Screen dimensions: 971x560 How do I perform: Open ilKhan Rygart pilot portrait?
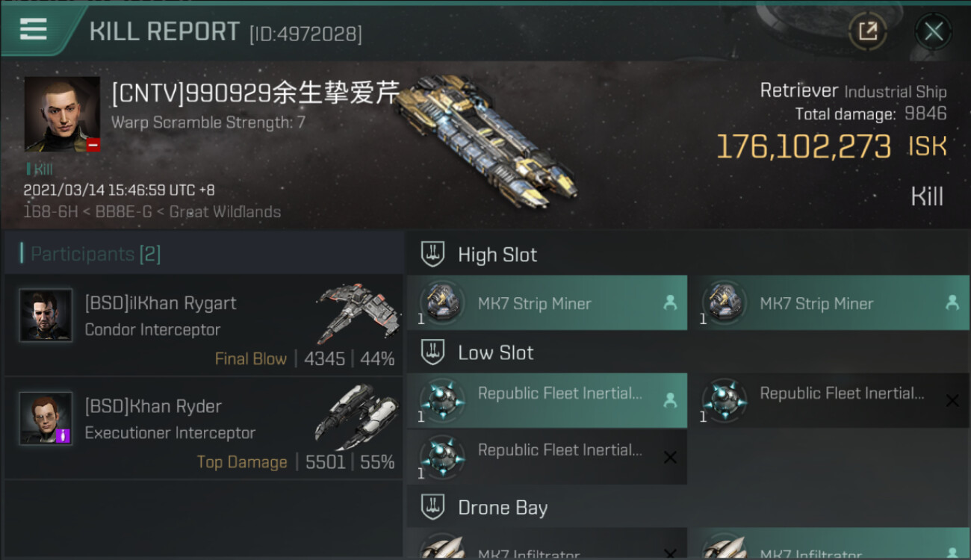pos(46,315)
